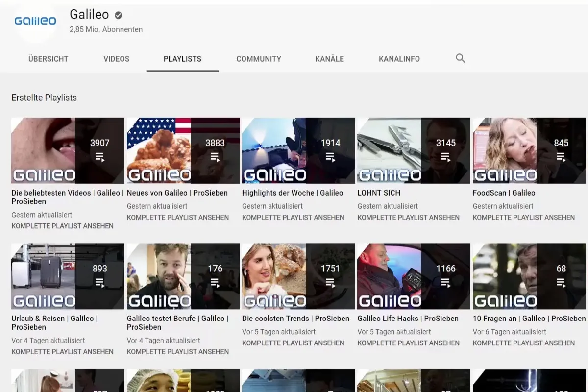Click the verified badge next to Galileo
This screenshot has height=392, width=588.
pyautogui.click(x=118, y=15)
